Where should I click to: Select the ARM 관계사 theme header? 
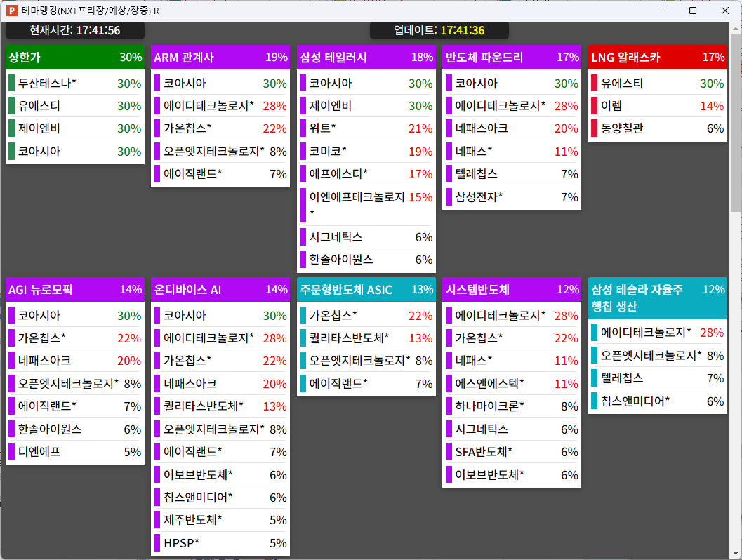click(220, 58)
